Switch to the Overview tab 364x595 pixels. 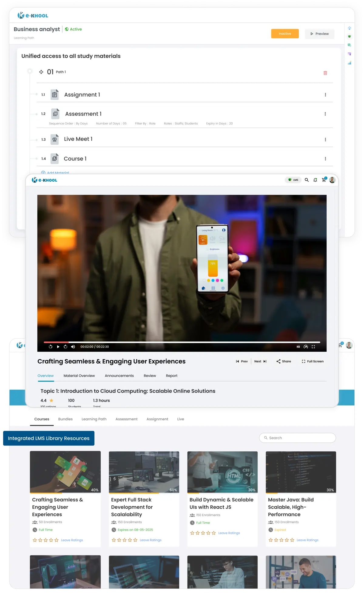(45, 376)
